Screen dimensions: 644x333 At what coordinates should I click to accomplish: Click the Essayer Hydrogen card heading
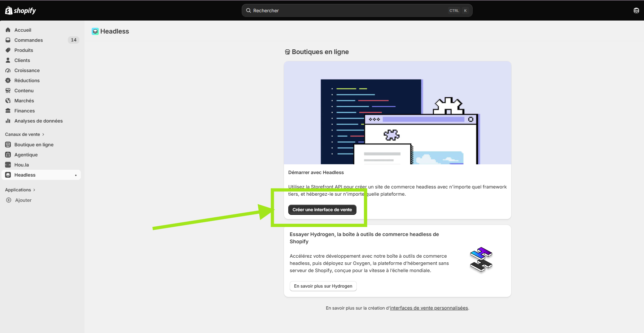point(364,238)
